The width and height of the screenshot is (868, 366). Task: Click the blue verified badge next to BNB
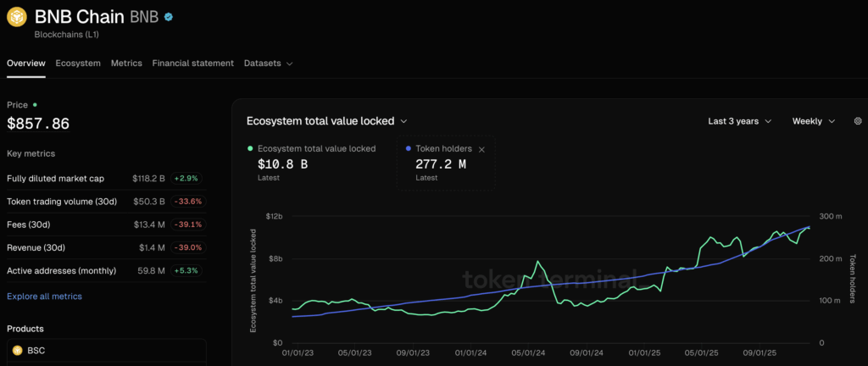pos(170,17)
